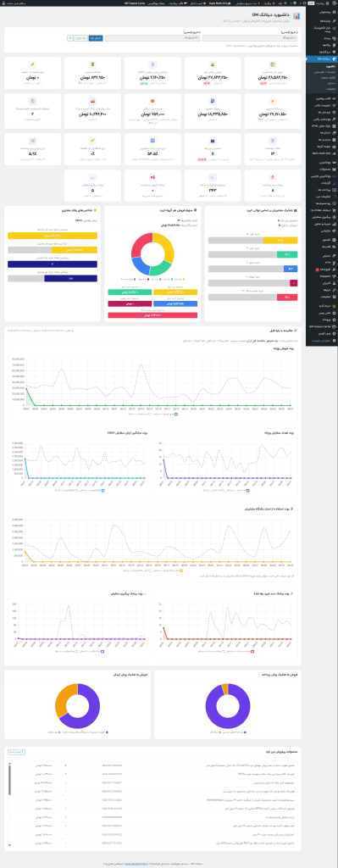Open ابزارها tools sidebar item
The height and width of the screenshot is (868, 338).
point(321,290)
